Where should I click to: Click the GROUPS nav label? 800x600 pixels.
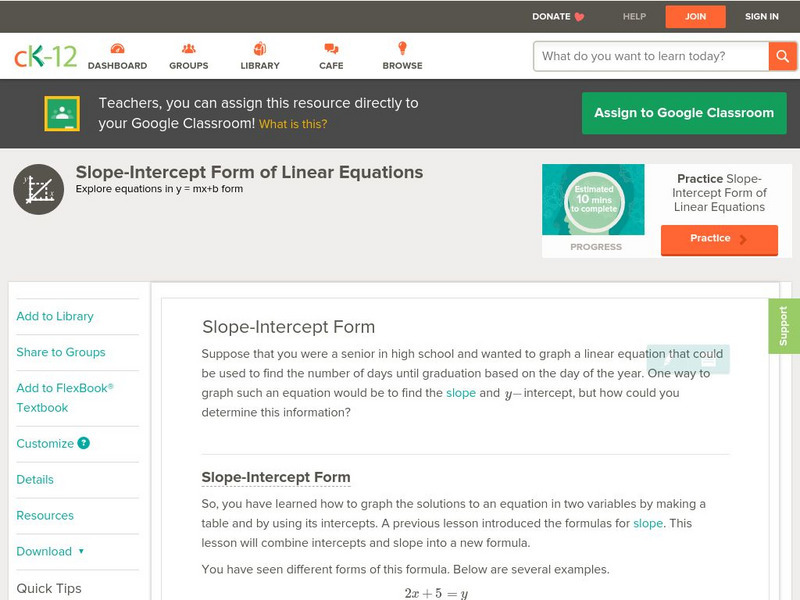[x=189, y=66]
